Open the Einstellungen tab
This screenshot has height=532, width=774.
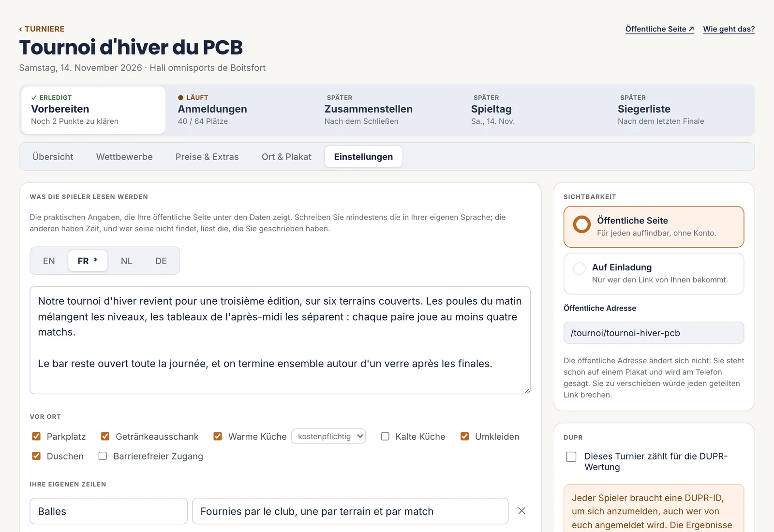363,157
